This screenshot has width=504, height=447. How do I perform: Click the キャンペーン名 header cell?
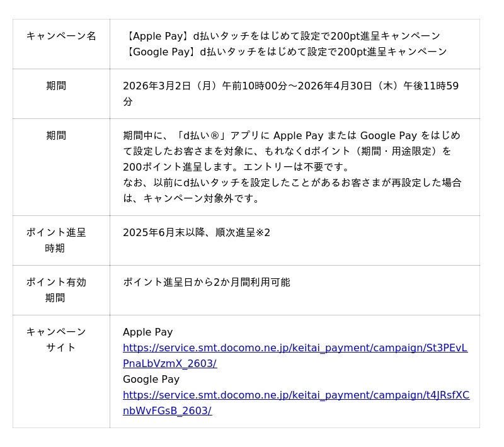pyautogui.click(x=61, y=37)
